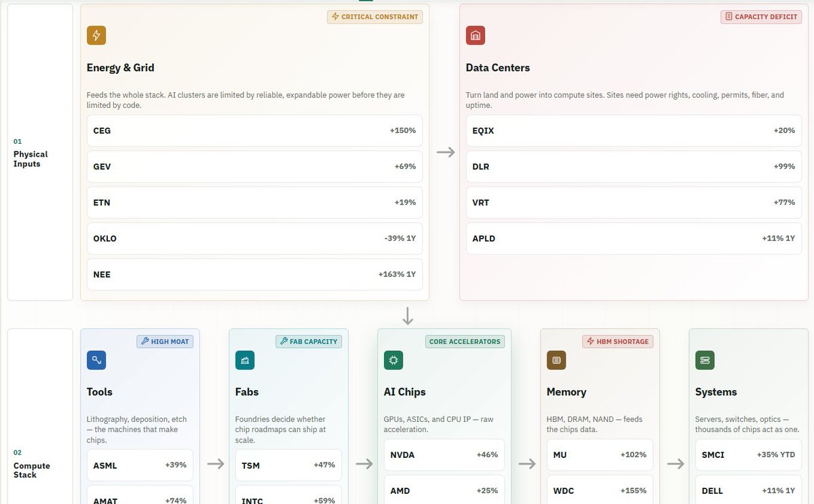The image size is (814, 504).
Task: Click the Tools wrench icon
Action: 96,360
